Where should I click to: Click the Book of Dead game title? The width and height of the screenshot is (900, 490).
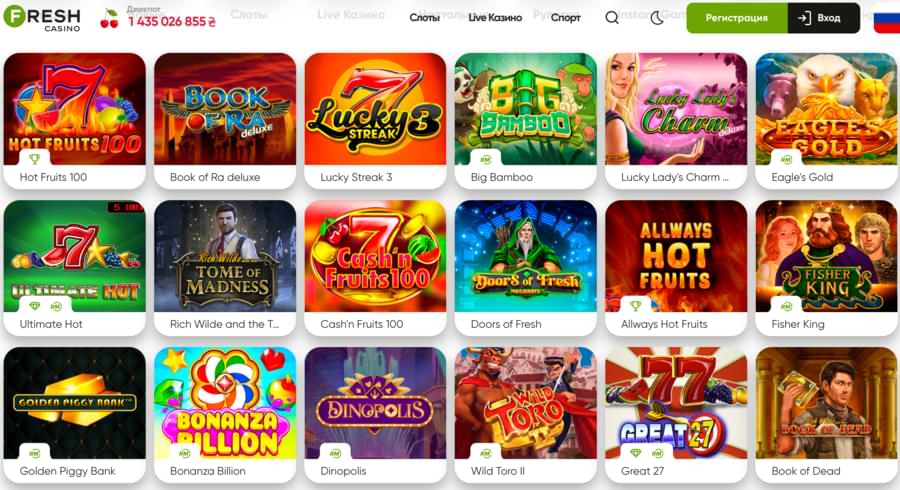tap(806, 471)
